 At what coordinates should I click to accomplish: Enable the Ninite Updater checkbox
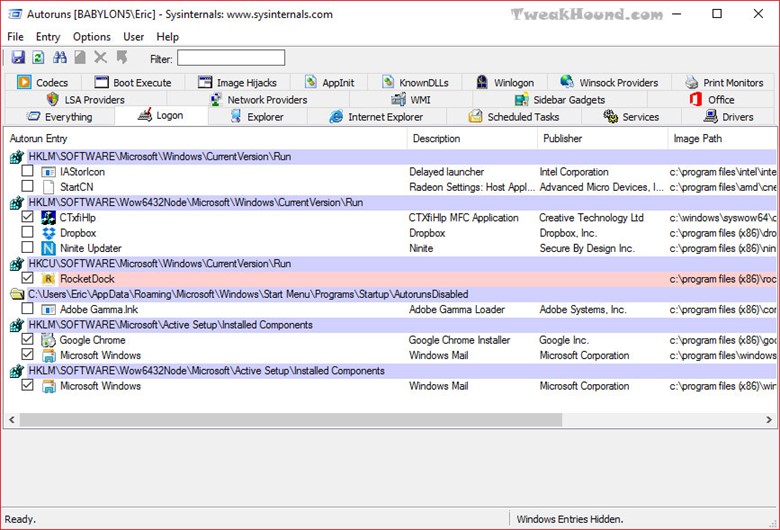[27, 247]
